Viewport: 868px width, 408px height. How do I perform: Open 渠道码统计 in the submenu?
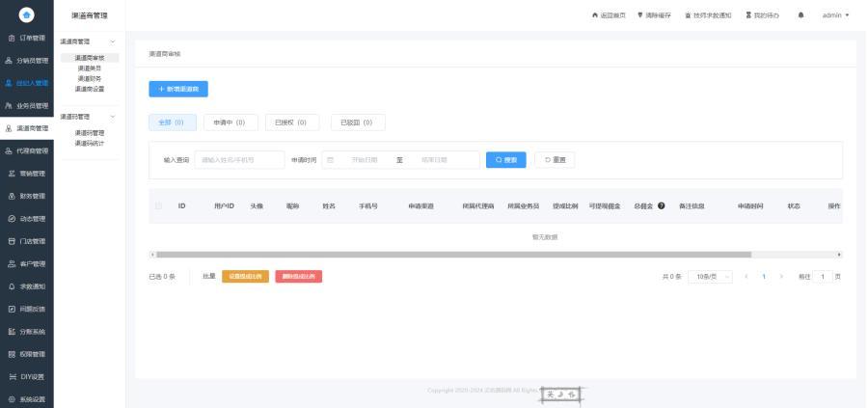[x=90, y=144]
